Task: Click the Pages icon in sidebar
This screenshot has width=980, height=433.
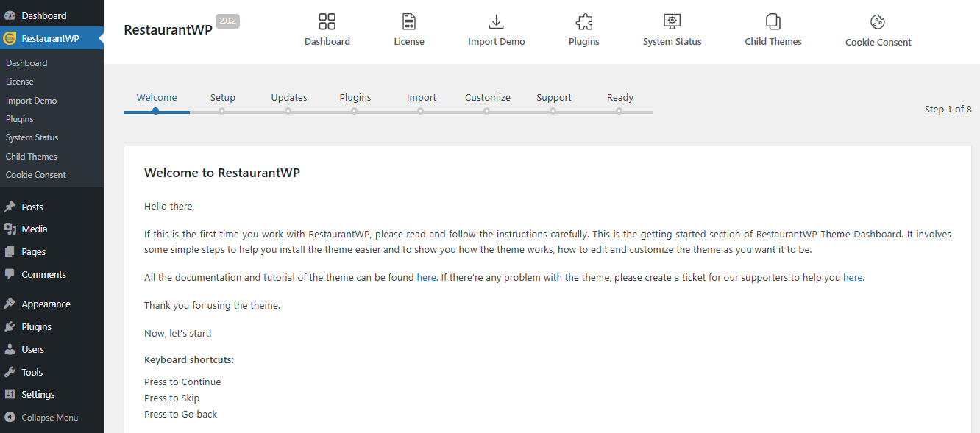Action: coord(10,251)
